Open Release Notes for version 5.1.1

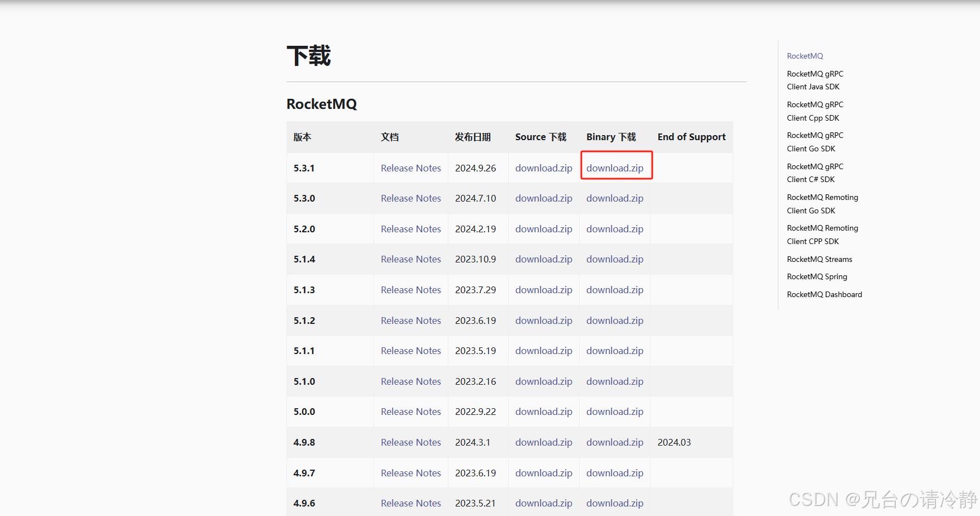click(411, 351)
